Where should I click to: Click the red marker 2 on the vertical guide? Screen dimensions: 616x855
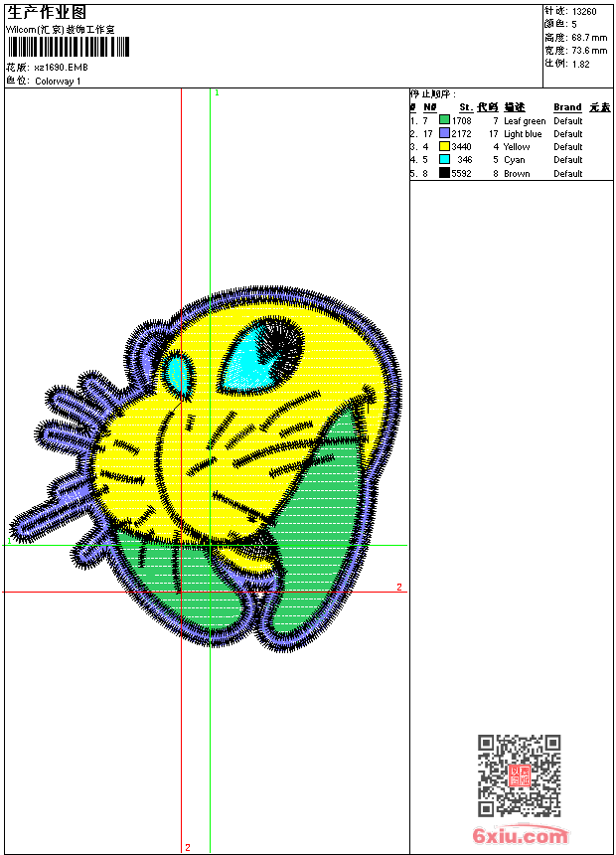pos(188,847)
